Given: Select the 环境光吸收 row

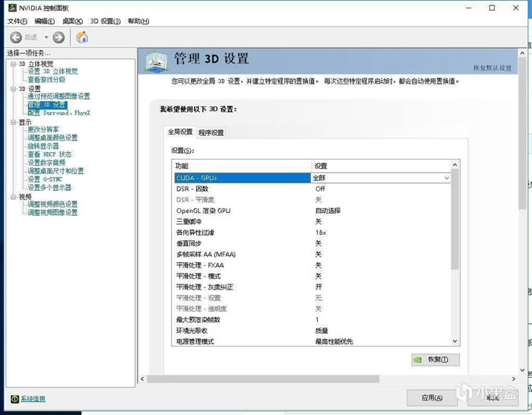Looking at the screenshot, I should [x=312, y=331].
